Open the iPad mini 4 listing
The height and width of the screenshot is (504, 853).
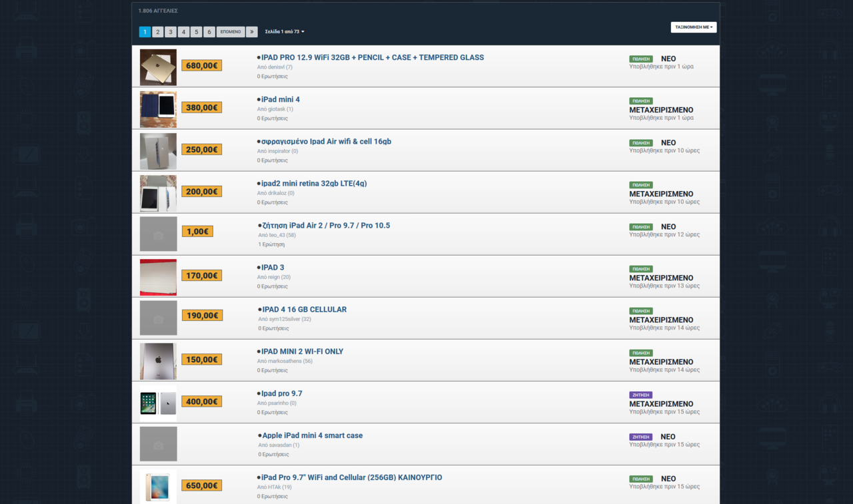point(281,100)
